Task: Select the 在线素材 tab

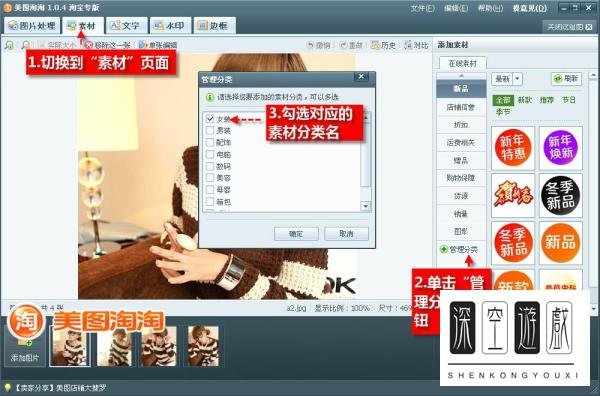Action: (462, 63)
